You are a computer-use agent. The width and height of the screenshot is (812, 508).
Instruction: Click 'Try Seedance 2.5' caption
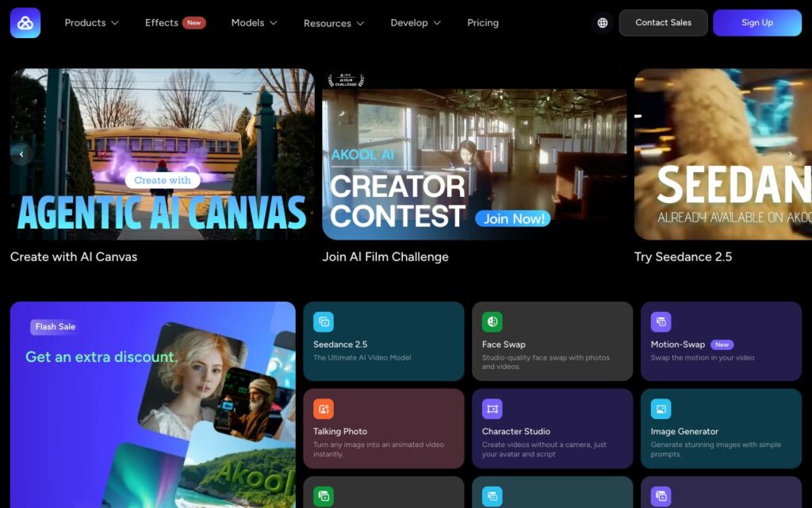pyautogui.click(x=683, y=256)
